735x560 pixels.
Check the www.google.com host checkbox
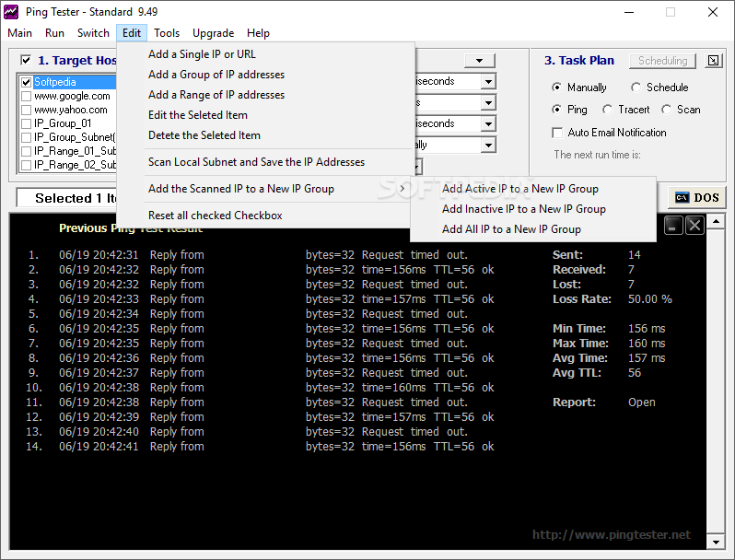26,96
